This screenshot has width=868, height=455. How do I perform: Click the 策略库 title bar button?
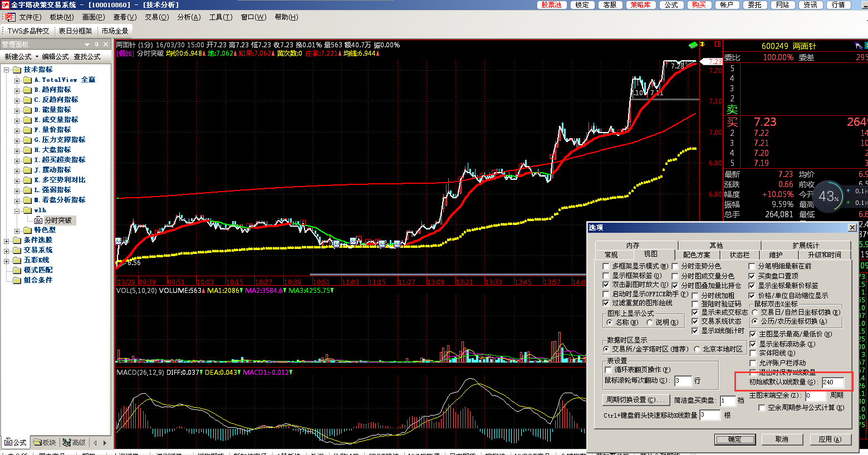click(641, 5)
